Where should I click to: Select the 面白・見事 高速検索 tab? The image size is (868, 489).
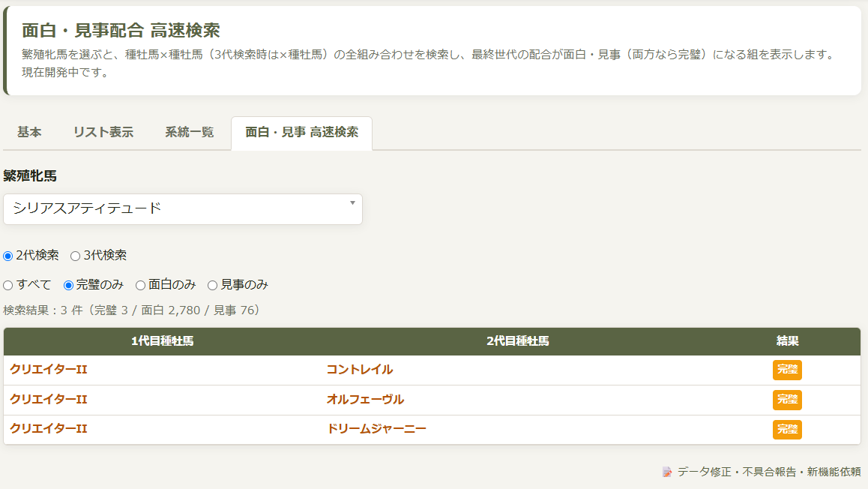(x=301, y=132)
